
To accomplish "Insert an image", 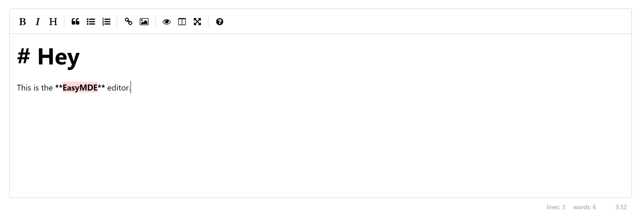I will coord(144,22).
